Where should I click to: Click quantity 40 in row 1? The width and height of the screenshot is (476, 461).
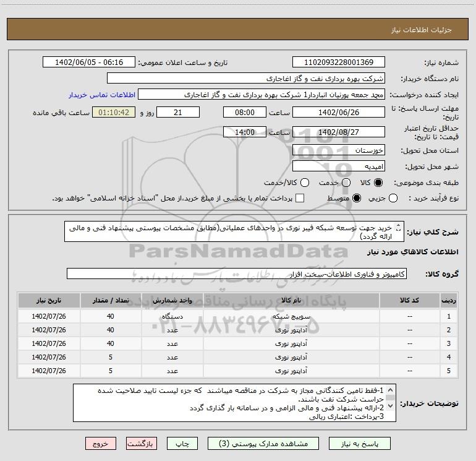[x=111, y=316]
